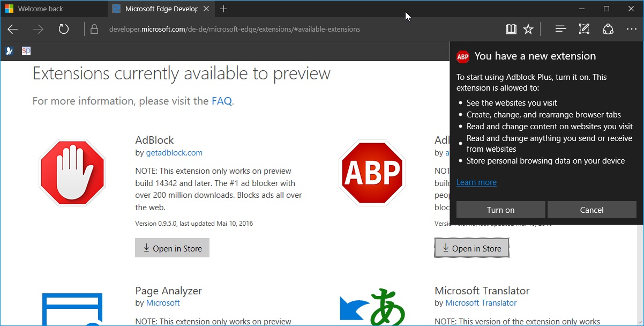
Task: Open in Store under AdBlock
Action: [x=172, y=248]
